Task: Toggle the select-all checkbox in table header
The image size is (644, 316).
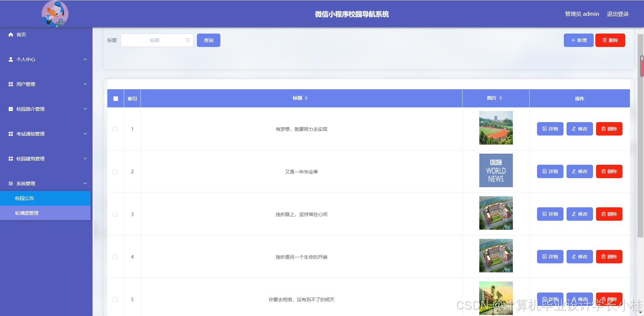Action: pyautogui.click(x=116, y=99)
